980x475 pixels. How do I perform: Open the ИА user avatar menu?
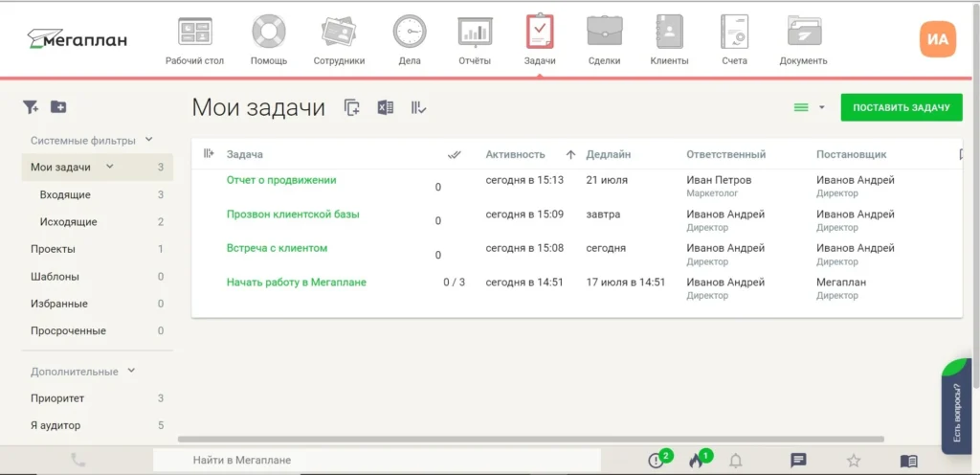(x=938, y=39)
